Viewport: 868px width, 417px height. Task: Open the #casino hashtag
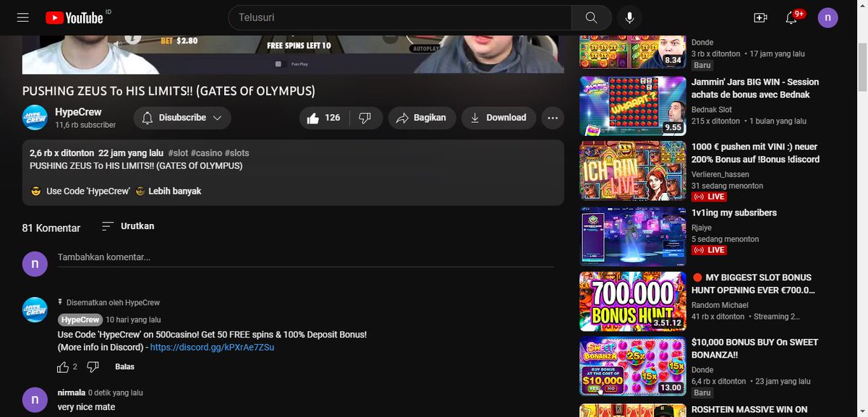pos(206,153)
